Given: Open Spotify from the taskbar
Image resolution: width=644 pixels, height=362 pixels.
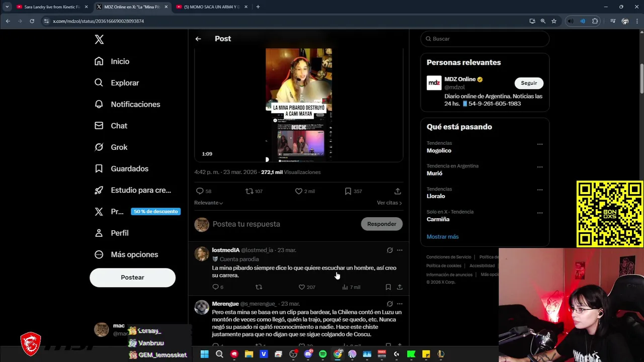Looking at the screenshot, I should [323, 354].
